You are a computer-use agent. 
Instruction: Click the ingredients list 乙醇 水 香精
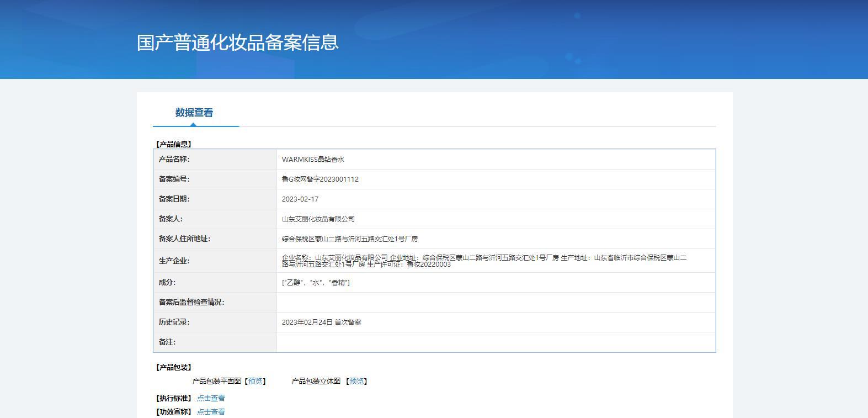click(316, 283)
